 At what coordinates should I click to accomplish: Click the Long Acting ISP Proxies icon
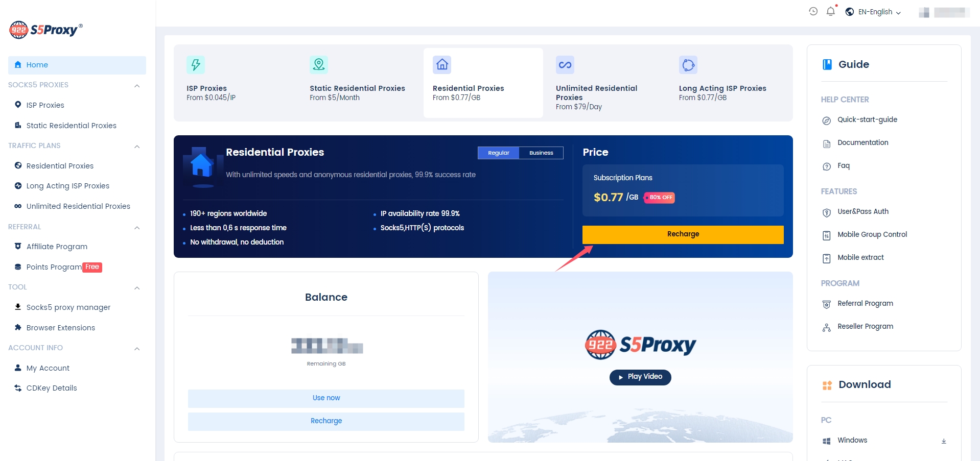click(688, 65)
